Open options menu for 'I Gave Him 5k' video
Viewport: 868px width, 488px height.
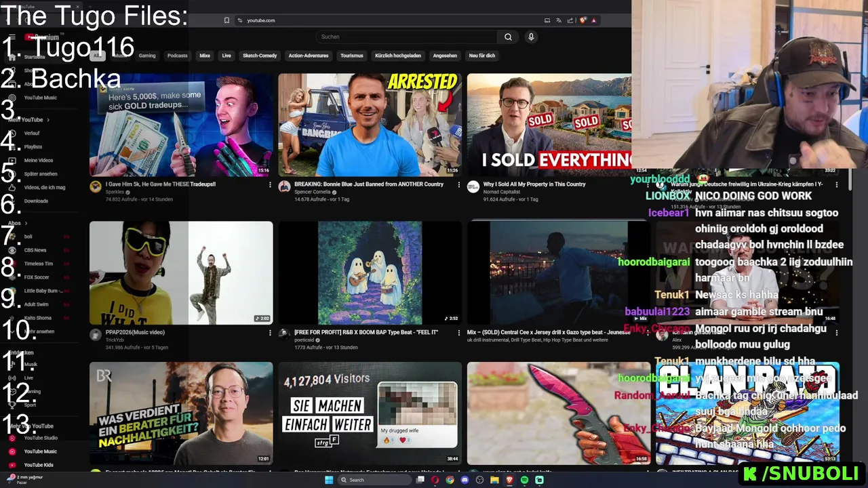point(270,184)
